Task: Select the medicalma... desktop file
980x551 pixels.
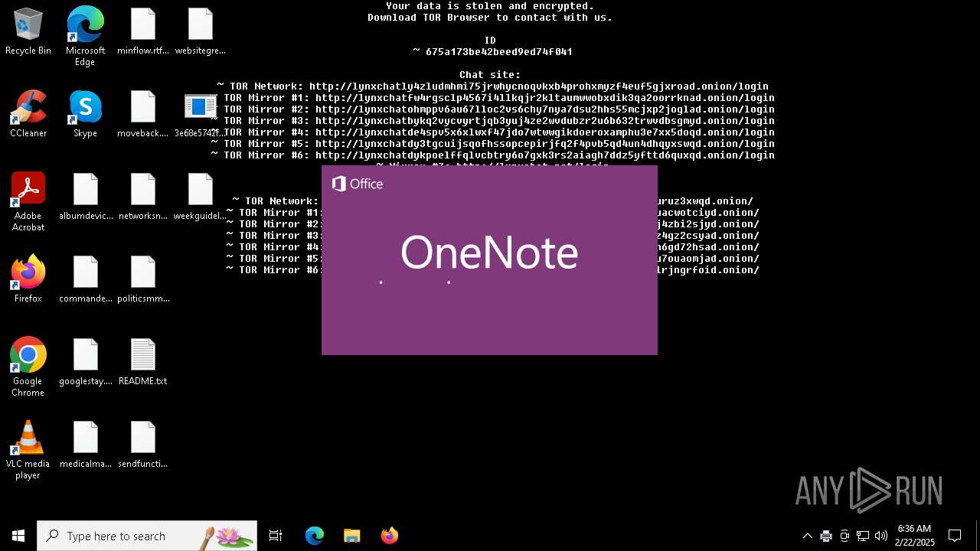Action: point(86,445)
